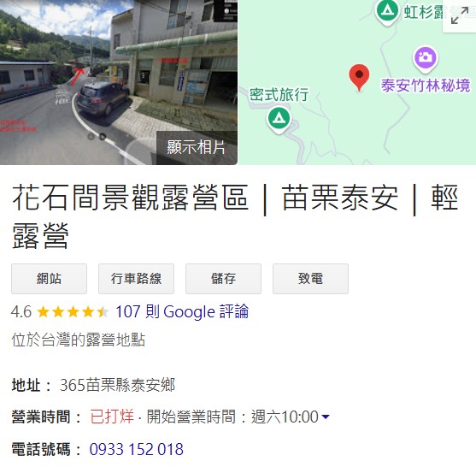476x467 pixels.
Task: Click the 花石間景觀露營區 title heading
Action: [x=130, y=198]
